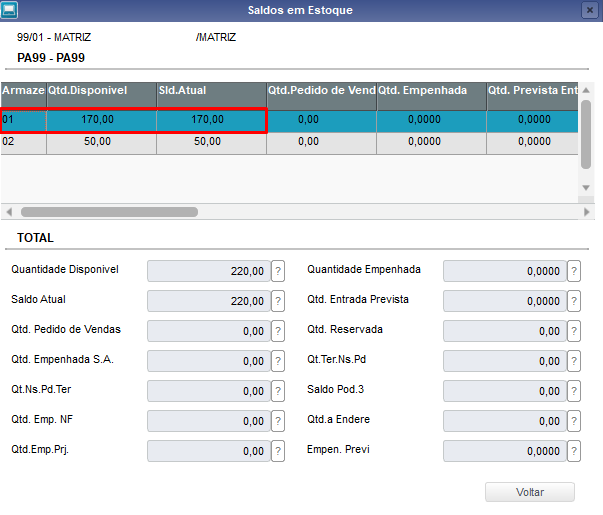Open help for Saldo Atual field
This screenshot has width=603, height=515.
click(278, 301)
